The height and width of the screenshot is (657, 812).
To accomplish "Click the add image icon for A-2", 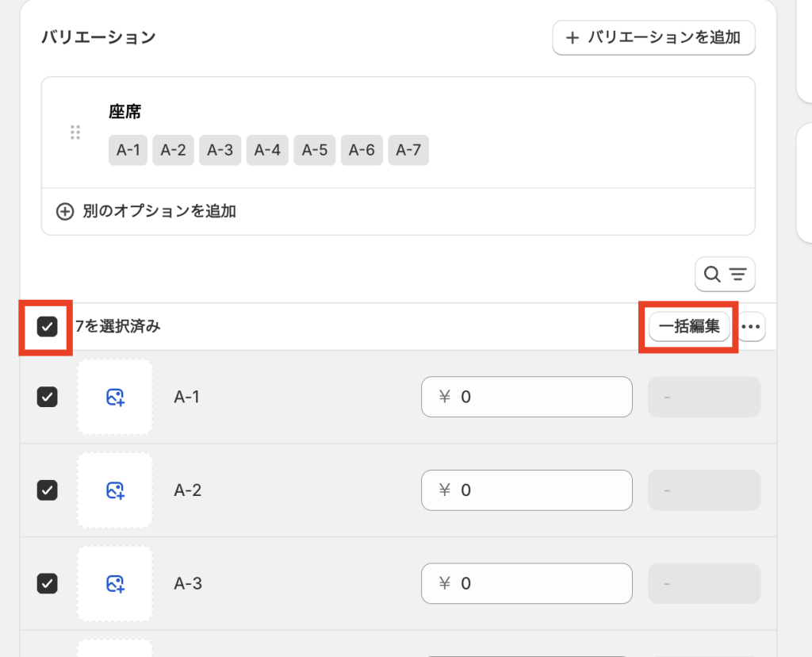I will point(115,490).
